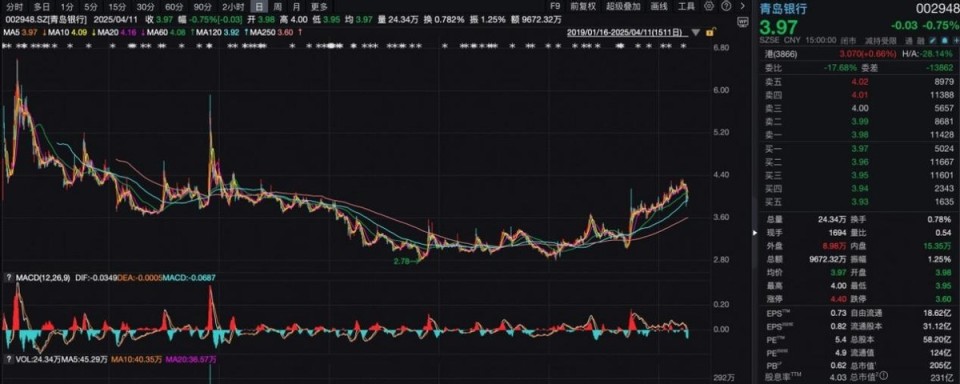960x384 pixels.
Task: Click the MACD indicator help question icon
Action: click(x=9, y=278)
